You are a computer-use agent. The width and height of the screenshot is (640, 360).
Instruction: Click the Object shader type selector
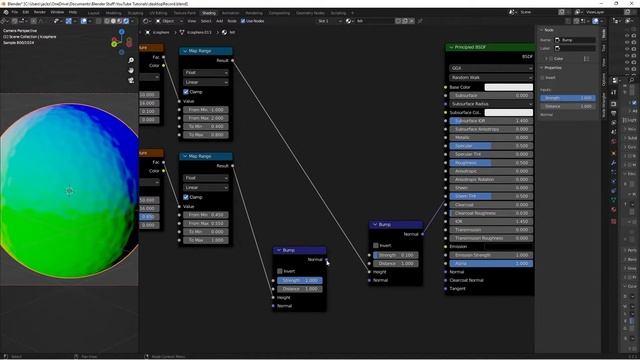click(x=169, y=21)
